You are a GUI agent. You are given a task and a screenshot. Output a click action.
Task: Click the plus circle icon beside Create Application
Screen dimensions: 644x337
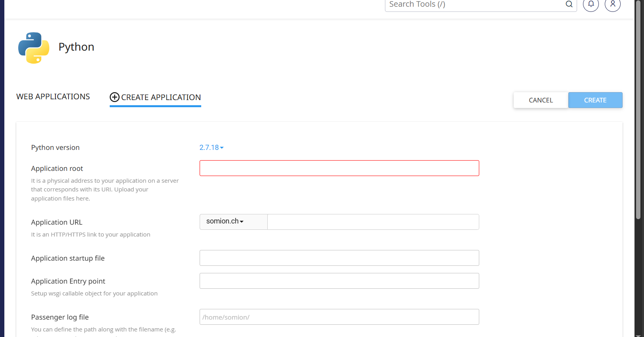pos(114,97)
